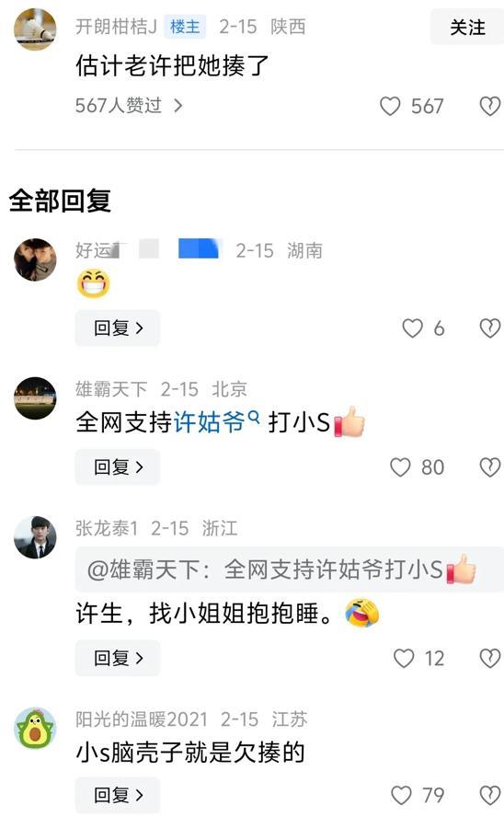This screenshot has height=828, width=504.
Task: Expand 回复 under 张龙泰1's comment
Action: 118,659
